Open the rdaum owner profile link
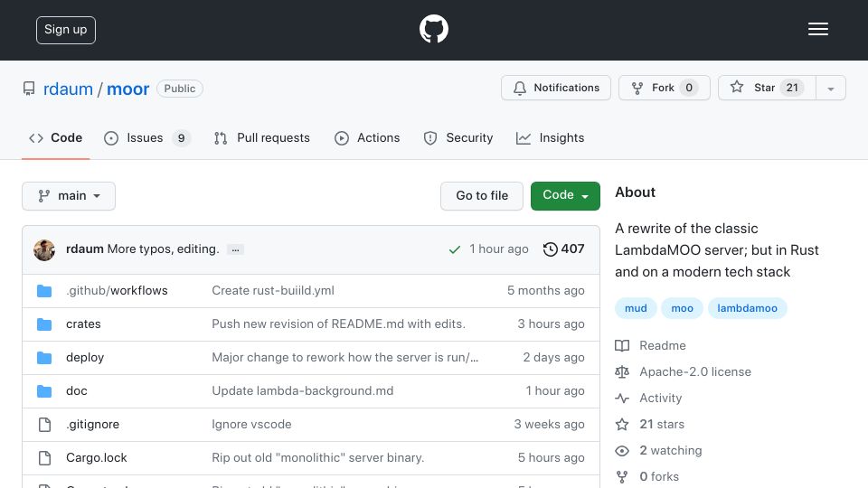The image size is (868, 488). pyautogui.click(x=68, y=89)
